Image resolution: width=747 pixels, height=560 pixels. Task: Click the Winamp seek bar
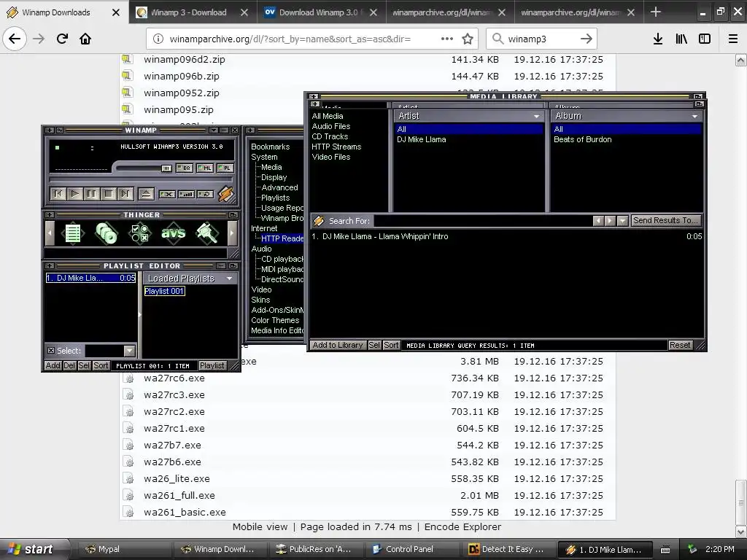(x=141, y=179)
